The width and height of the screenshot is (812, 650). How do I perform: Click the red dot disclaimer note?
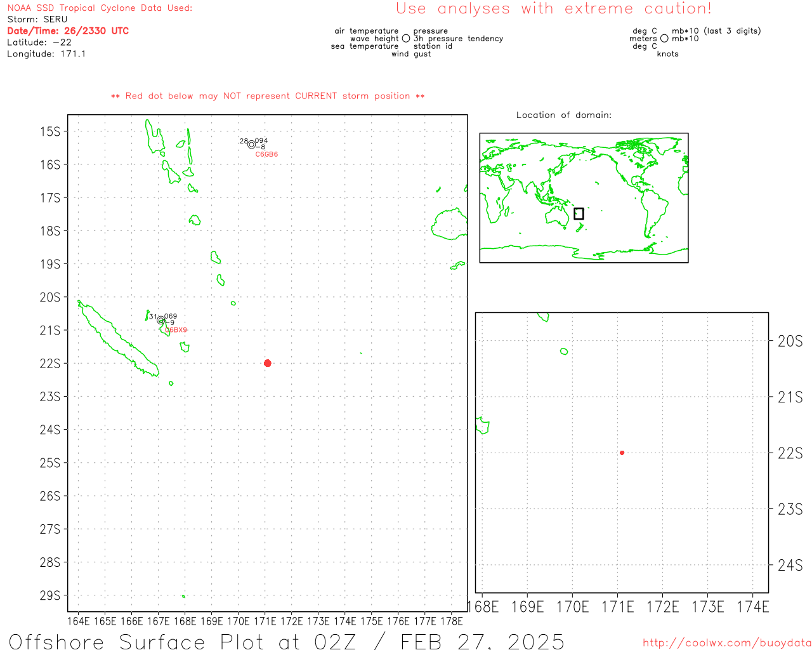(268, 96)
